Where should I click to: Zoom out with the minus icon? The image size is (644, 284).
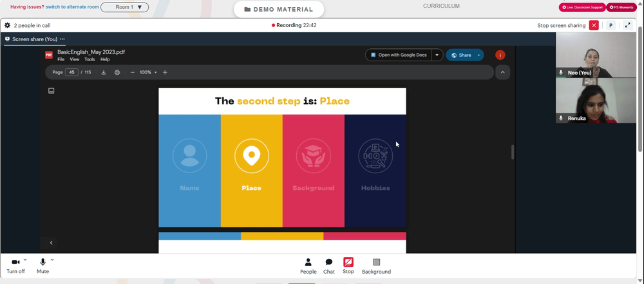pyautogui.click(x=132, y=72)
